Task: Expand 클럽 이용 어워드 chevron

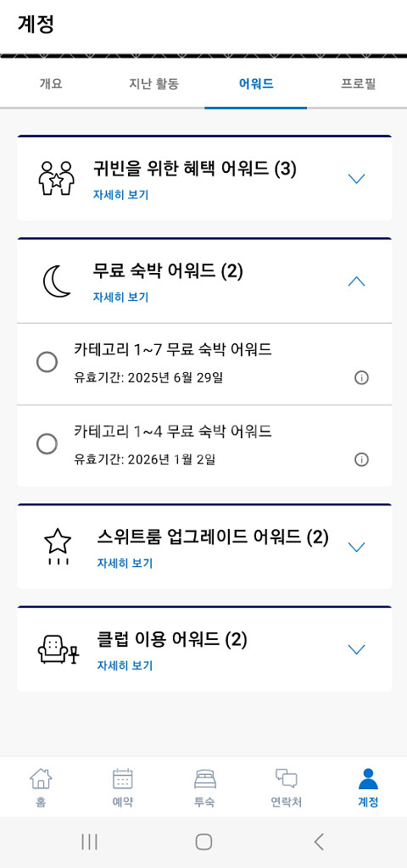Action: coord(357,649)
